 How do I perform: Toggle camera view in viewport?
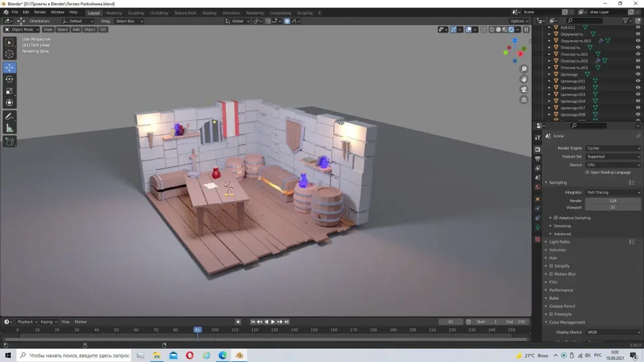coord(524,89)
